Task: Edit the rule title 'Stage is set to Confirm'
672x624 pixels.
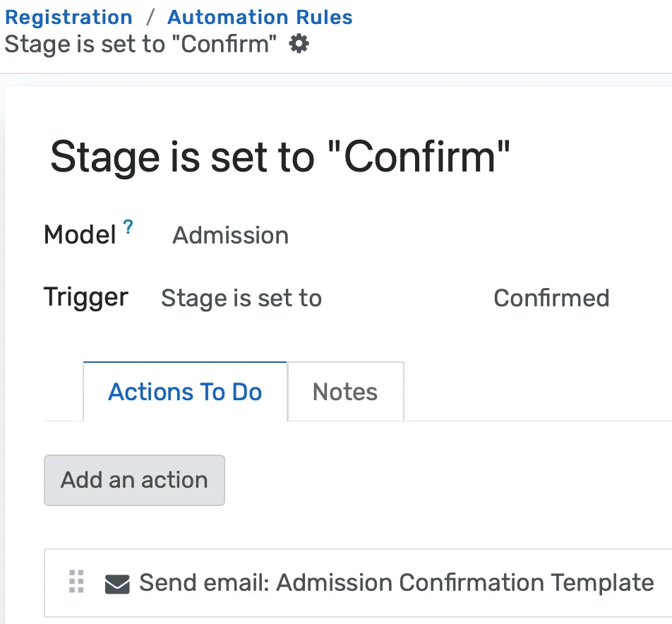Action: (x=281, y=155)
